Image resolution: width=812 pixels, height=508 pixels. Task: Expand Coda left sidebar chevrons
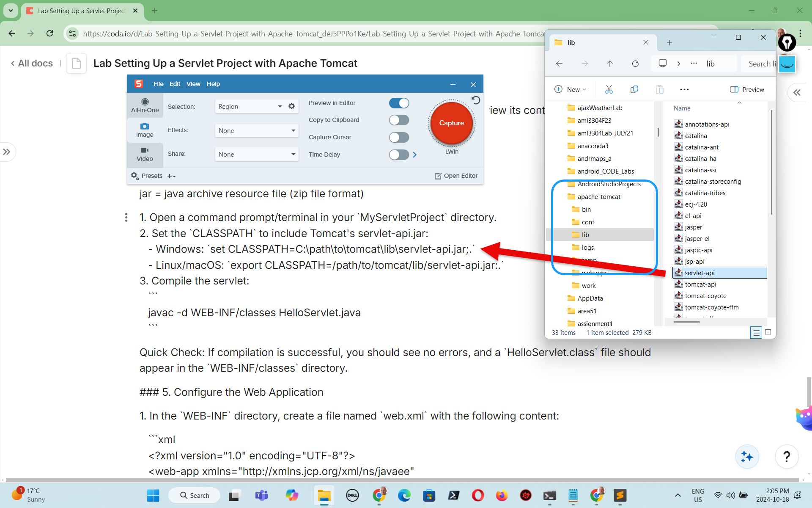(7, 152)
